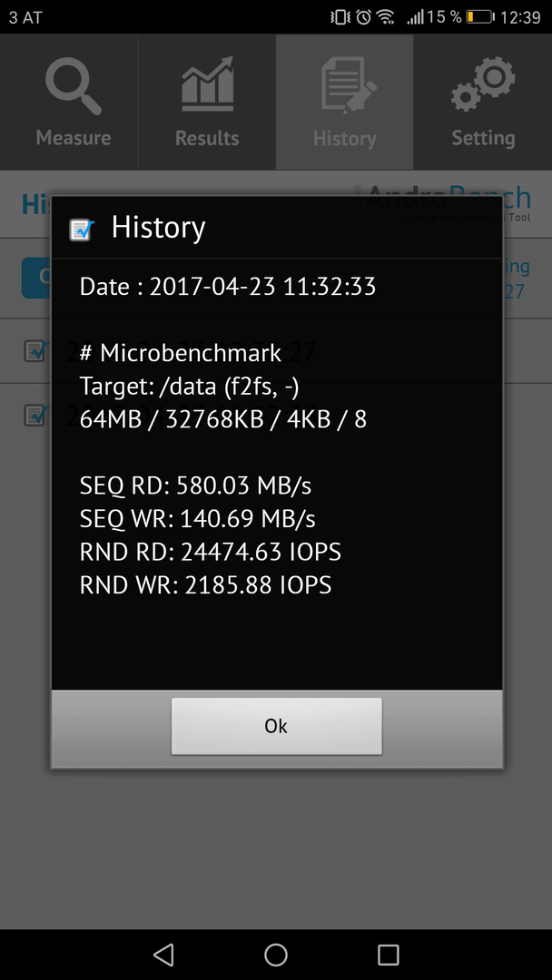Select the History document icon

[349, 84]
